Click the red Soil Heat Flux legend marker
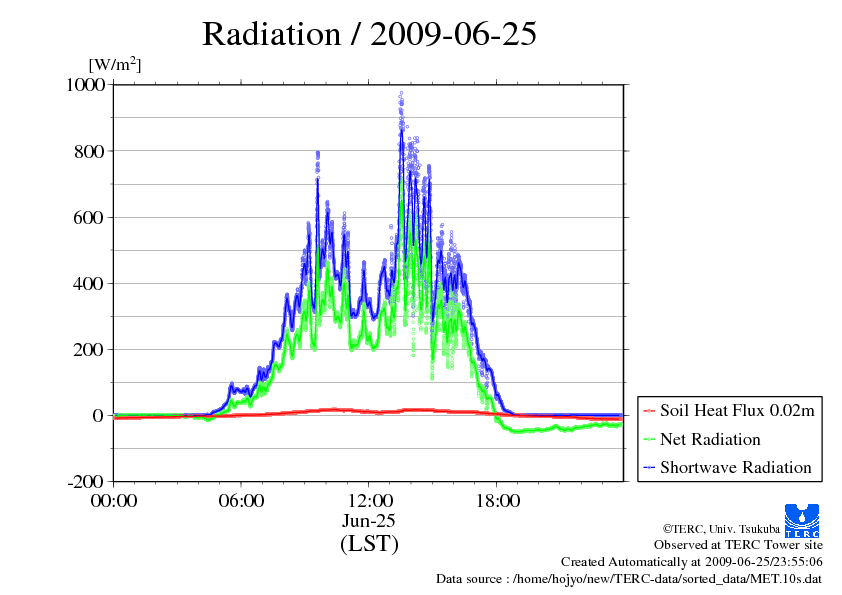Viewport: 842px width, 595px height. tap(649, 411)
